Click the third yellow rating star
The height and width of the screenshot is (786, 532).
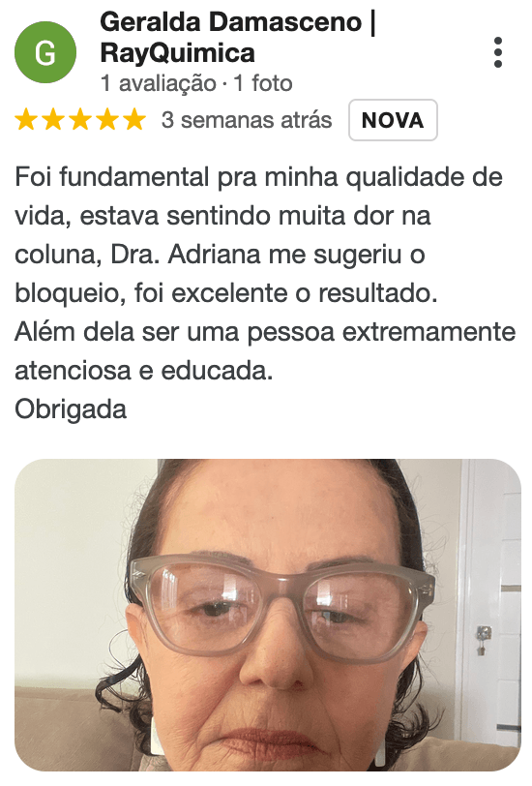click(80, 120)
